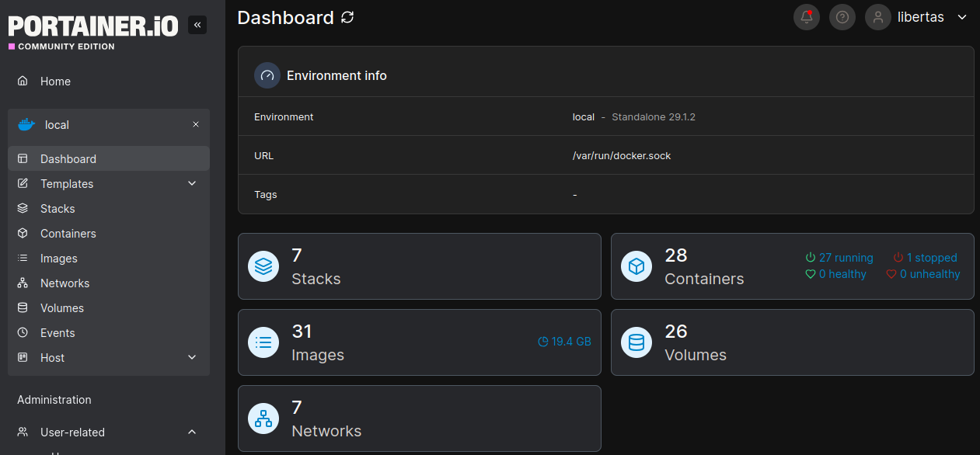This screenshot has width=980, height=455.
Task: Click the Networks widget icon
Action: [x=263, y=419]
